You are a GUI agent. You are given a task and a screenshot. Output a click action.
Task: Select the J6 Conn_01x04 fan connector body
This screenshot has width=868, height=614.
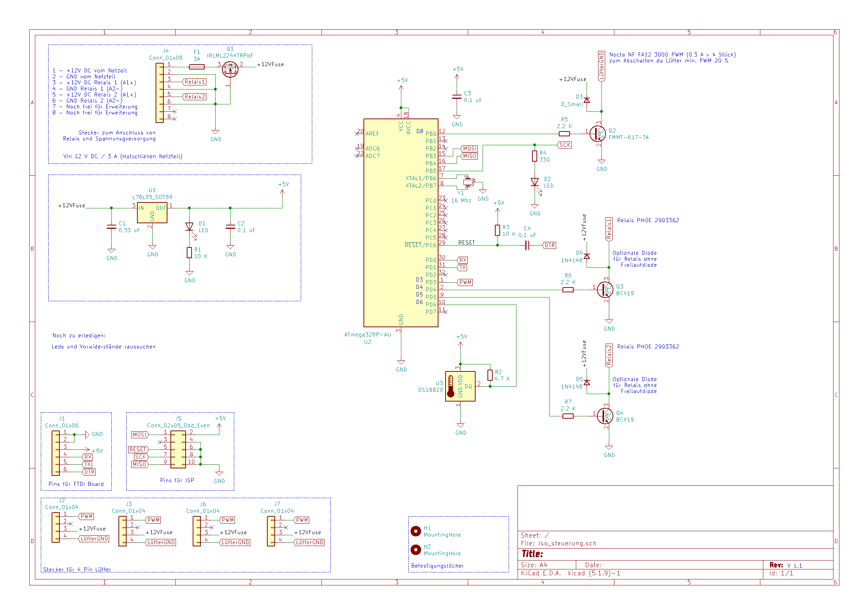tap(197, 532)
